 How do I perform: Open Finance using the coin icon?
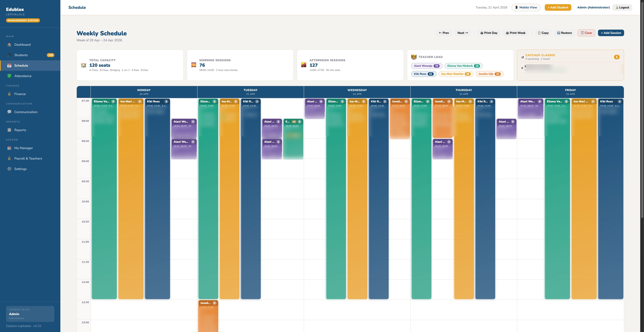(x=9, y=94)
